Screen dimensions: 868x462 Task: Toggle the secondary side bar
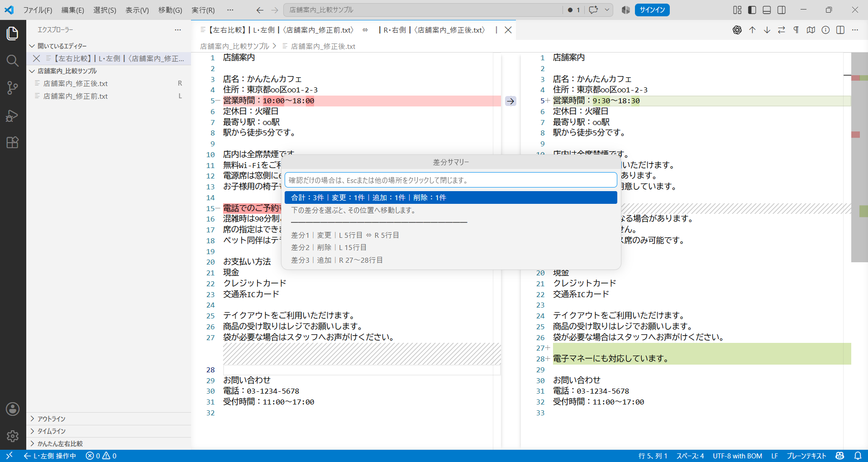(782, 10)
